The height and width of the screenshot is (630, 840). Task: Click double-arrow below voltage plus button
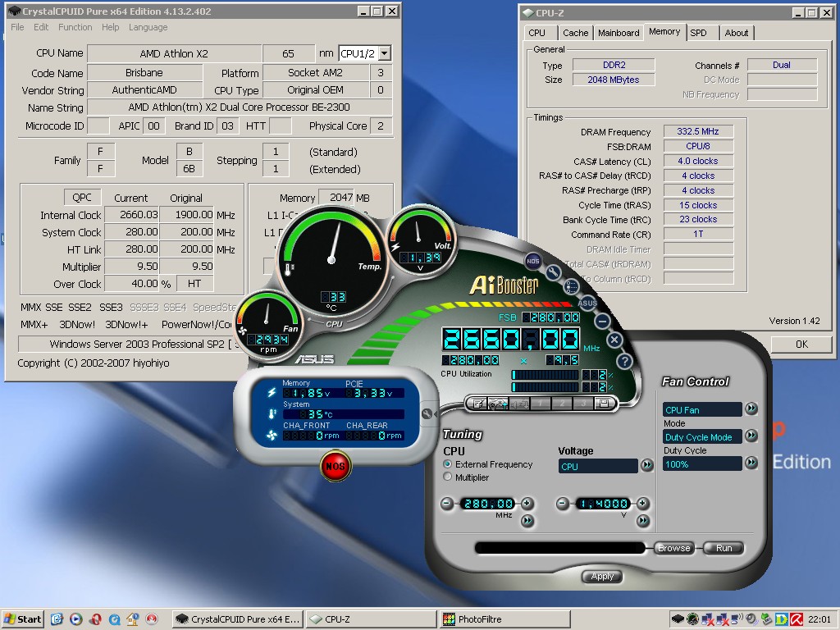click(643, 520)
